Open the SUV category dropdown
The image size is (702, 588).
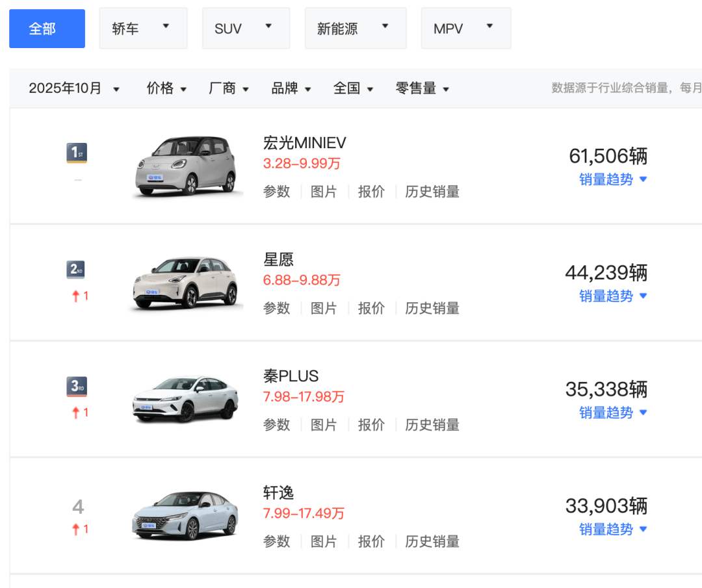click(x=246, y=28)
